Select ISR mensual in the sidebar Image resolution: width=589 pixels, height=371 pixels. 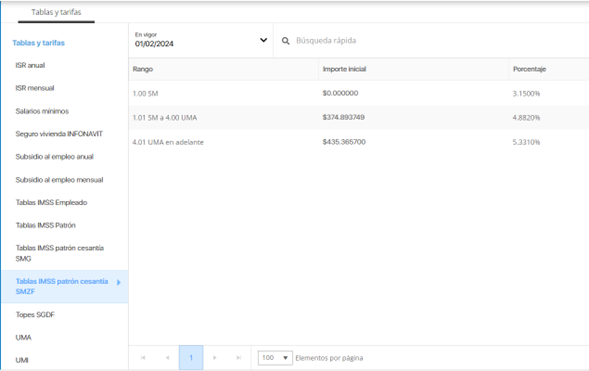click(35, 88)
